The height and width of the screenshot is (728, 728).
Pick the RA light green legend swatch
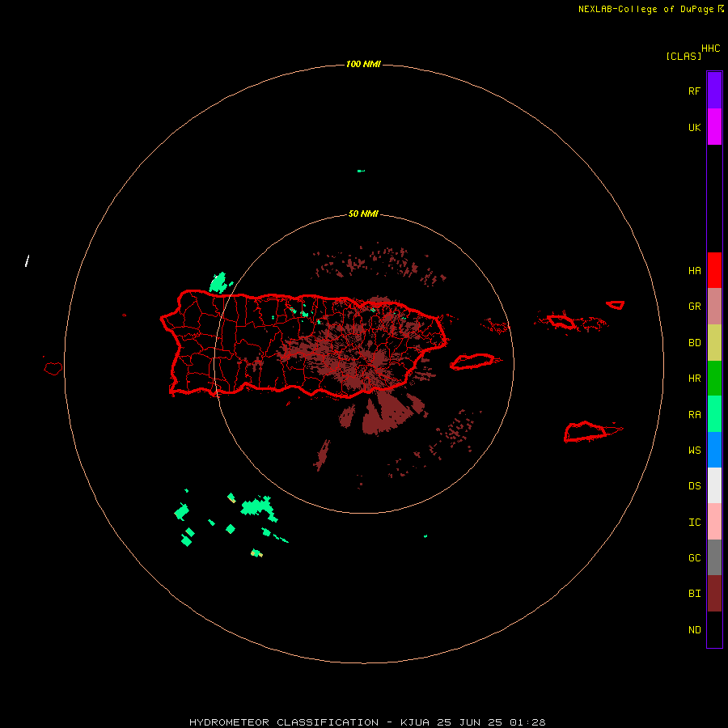point(714,414)
